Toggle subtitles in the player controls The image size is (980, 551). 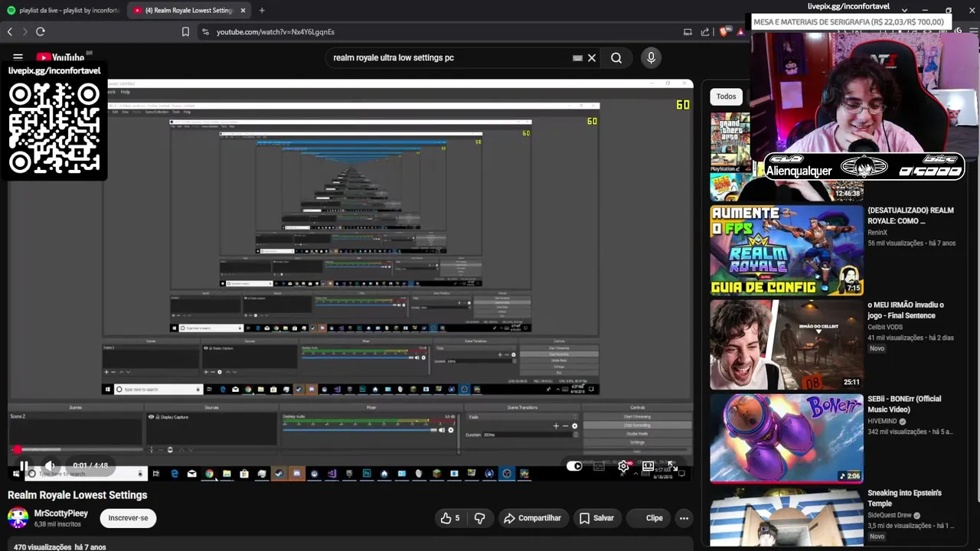coord(599,466)
